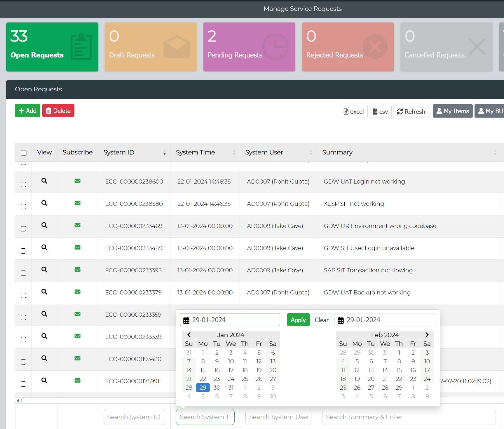Sort by System User column arrows
Viewport: 504px width, 429px height.
tap(311, 152)
